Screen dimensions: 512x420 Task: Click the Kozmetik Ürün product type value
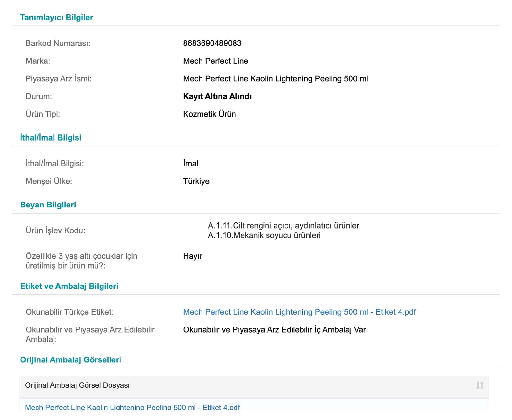coord(209,114)
